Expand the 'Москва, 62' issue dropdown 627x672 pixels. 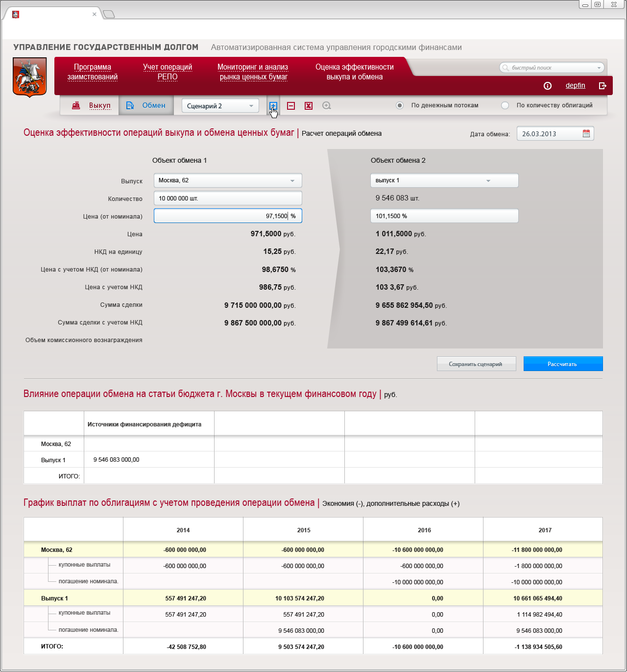pos(228,180)
